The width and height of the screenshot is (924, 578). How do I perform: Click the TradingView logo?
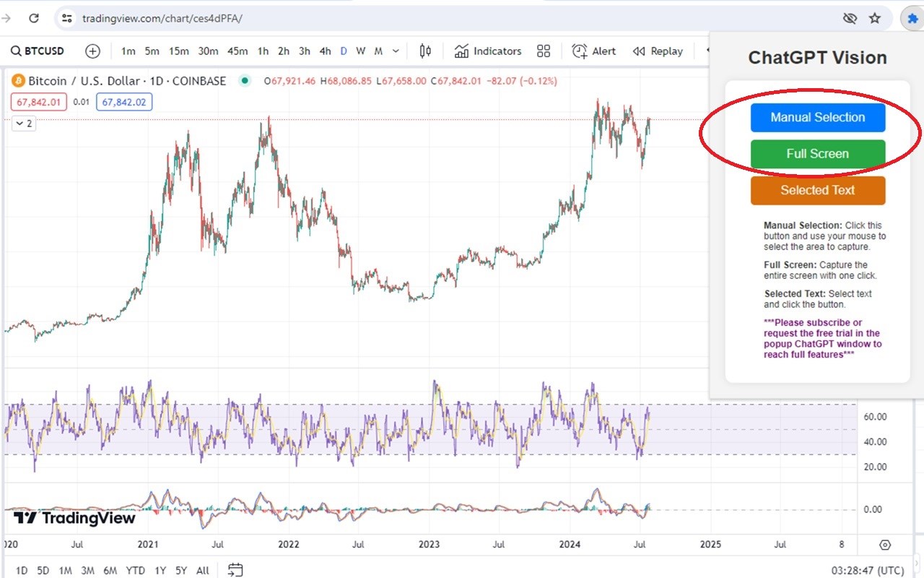pyautogui.click(x=74, y=518)
